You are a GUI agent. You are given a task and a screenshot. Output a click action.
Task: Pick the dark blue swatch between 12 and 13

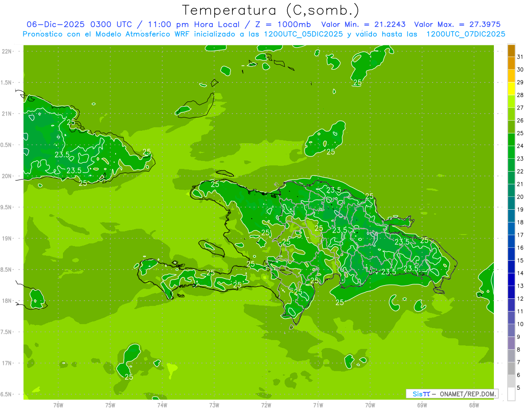click(x=511, y=292)
